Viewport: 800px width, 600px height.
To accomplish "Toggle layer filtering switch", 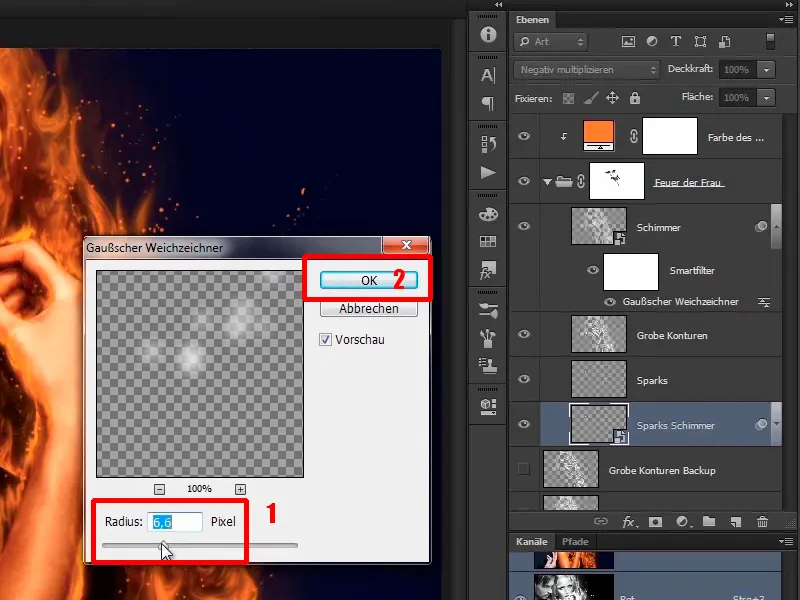I will pyautogui.click(x=770, y=42).
